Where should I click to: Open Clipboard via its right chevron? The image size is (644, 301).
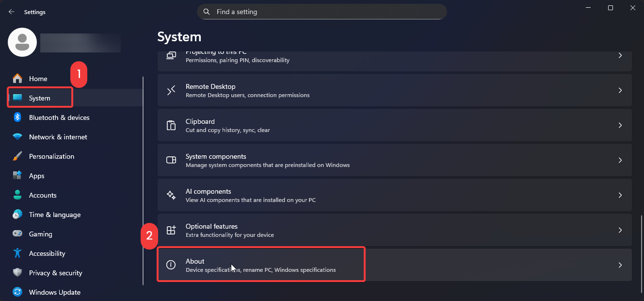[x=620, y=125]
